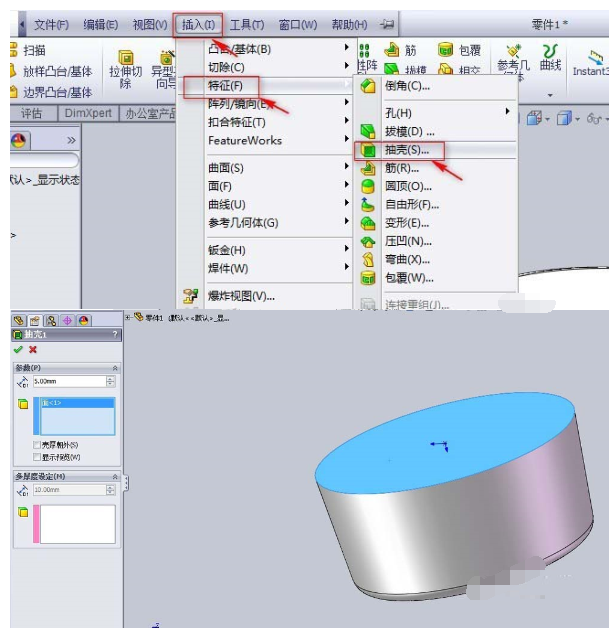This screenshot has height=628, width=609.
Task: Expand the 零件1 flyout tree node
Action: (x=127, y=318)
